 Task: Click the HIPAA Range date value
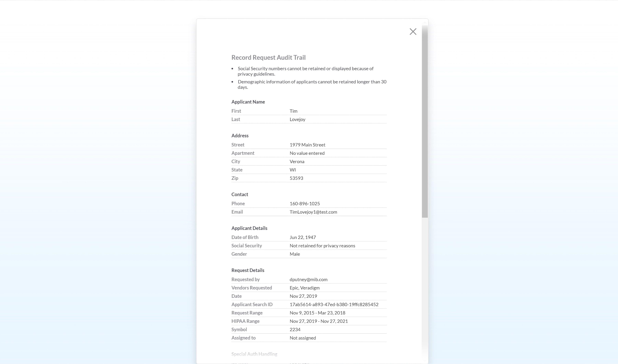coord(319,321)
